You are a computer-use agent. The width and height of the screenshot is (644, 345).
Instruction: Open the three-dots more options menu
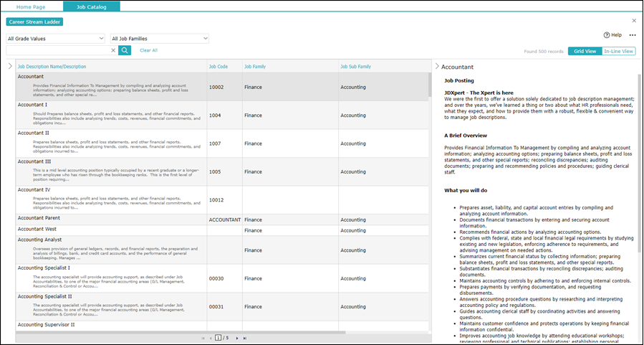coord(633,35)
